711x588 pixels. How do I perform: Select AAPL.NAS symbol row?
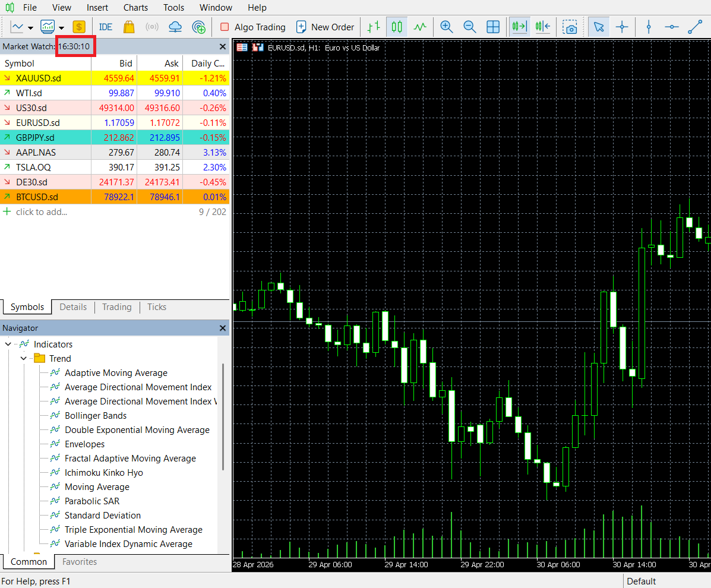(115, 152)
